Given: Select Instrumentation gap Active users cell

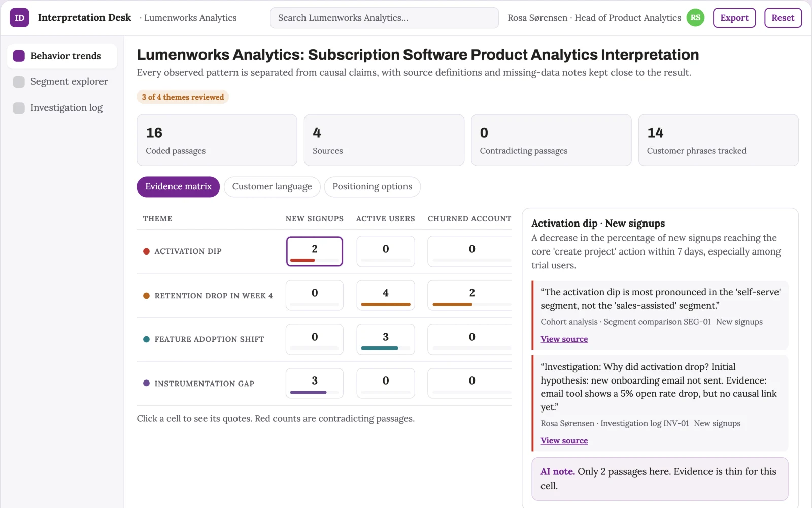Looking at the screenshot, I should point(386,383).
